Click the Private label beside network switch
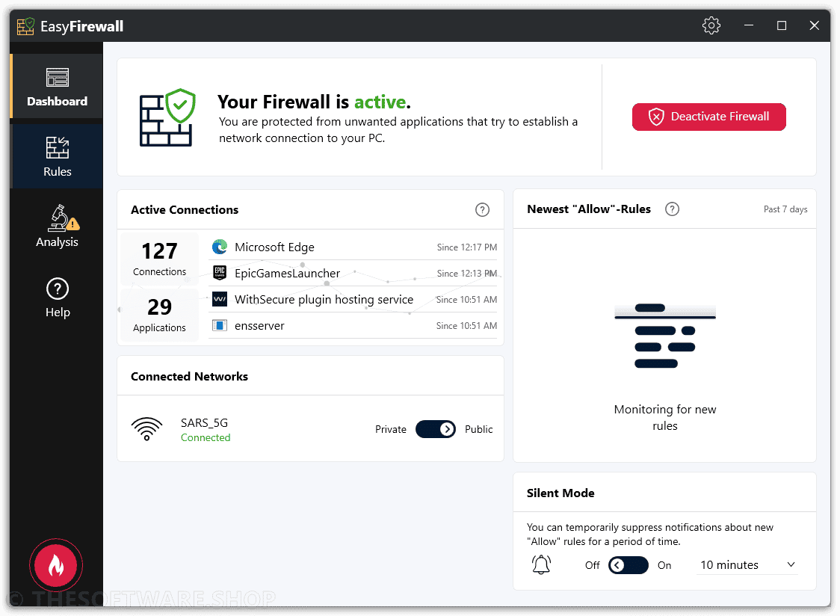The image size is (840, 616). (391, 429)
